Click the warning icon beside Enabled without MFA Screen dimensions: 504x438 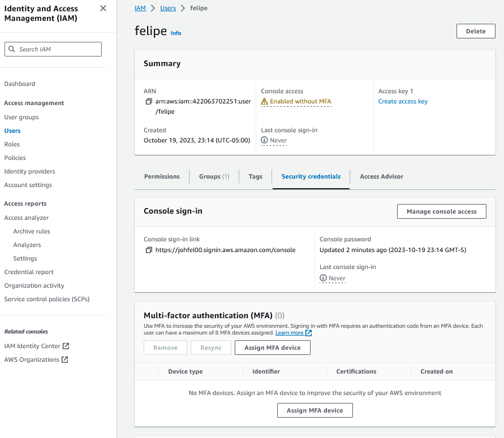pos(264,102)
